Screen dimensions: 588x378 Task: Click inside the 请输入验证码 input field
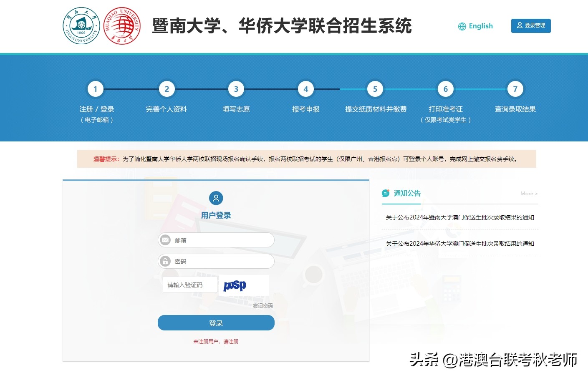[x=190, y=285]
